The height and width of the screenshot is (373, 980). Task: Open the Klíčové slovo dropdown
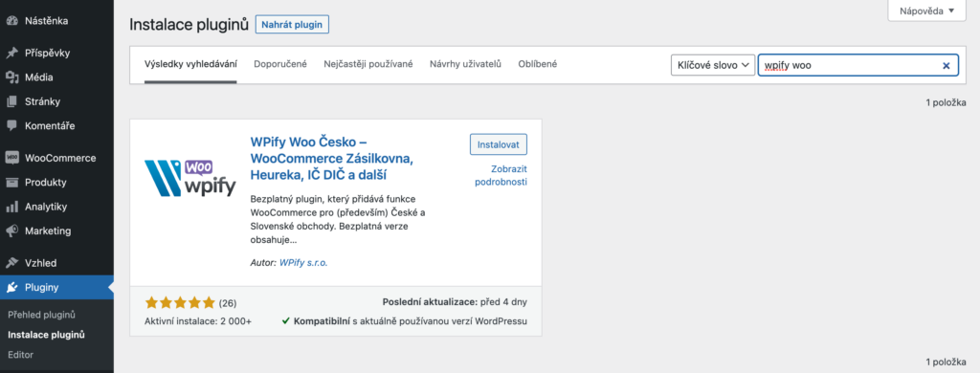pyautogui.click(x=712, y=65)
